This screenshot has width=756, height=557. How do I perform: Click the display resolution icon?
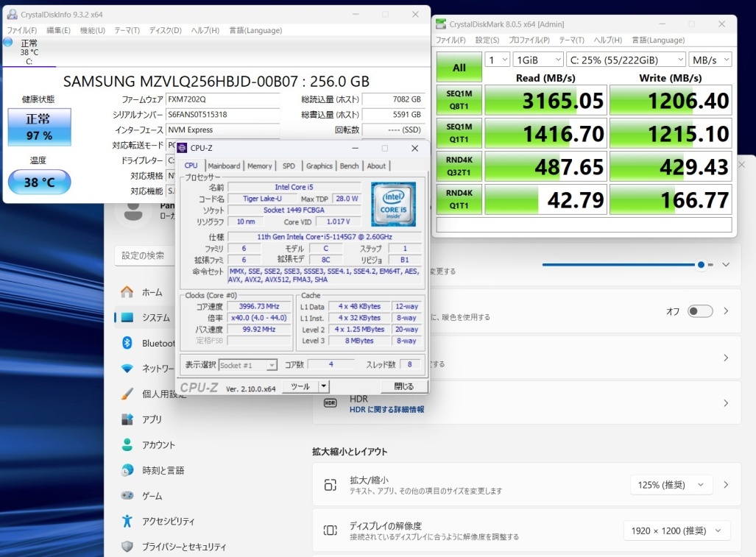(331, 531)
